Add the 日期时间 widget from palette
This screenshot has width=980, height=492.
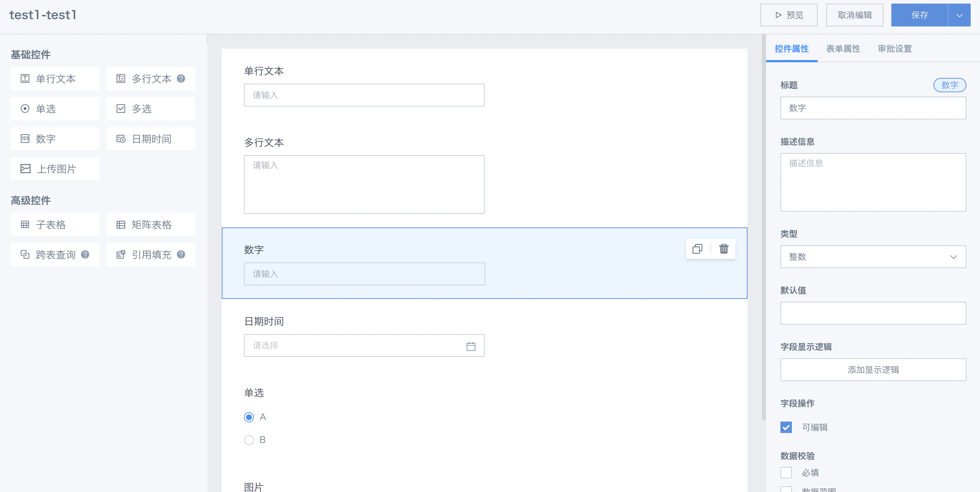tap(151, 139)
